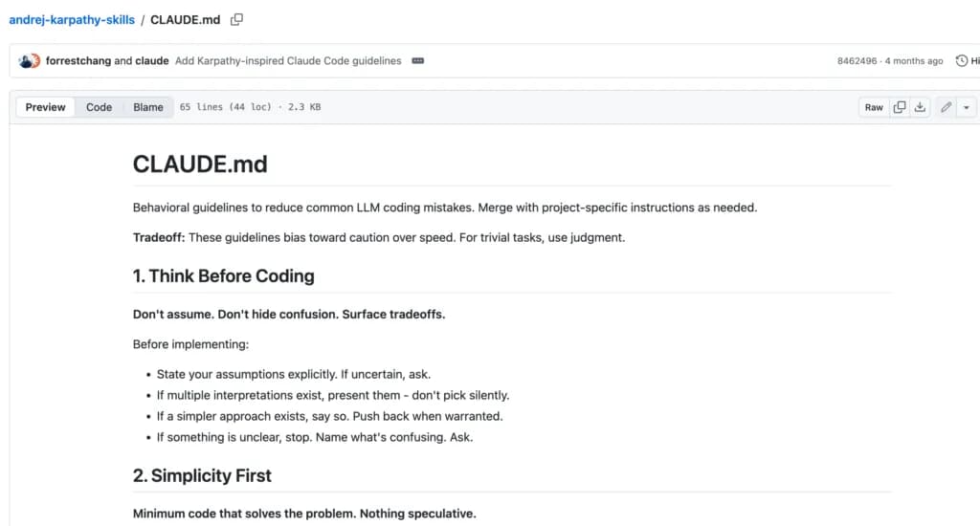Click the 'Tradeoff:' bold text

tap(159, 237)
